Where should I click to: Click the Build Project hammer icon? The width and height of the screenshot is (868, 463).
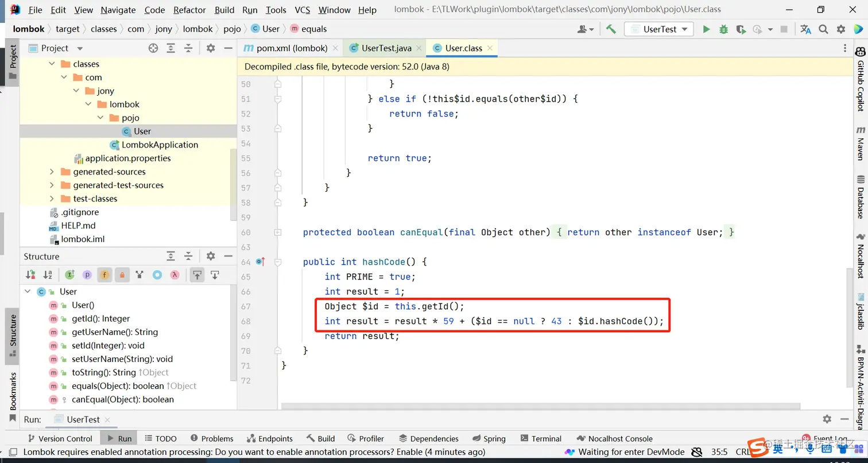(x=611, y=29)
